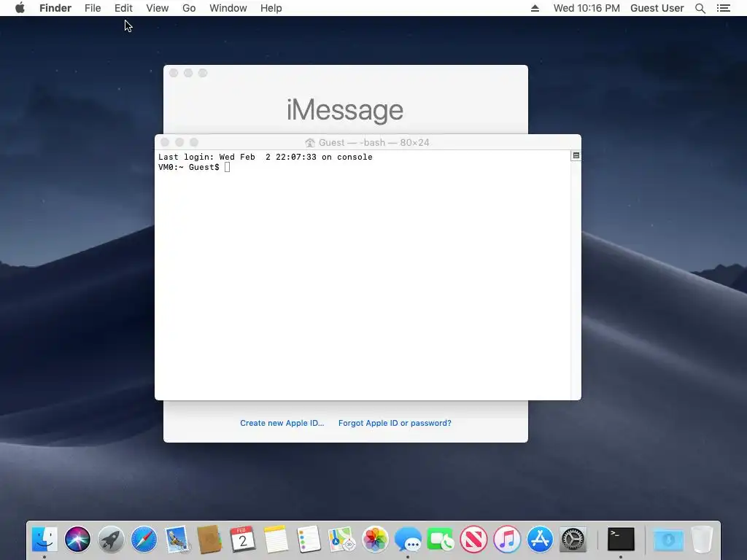Open System Preferences gear in Dock
The height and width of the screenshot is (560, 747).
click(x=573, y=540)
